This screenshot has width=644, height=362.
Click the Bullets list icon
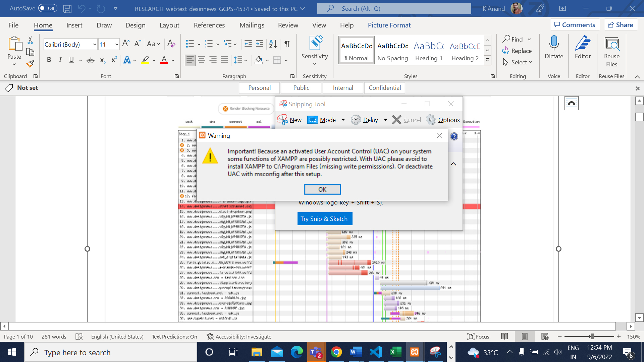coord(190,44)
